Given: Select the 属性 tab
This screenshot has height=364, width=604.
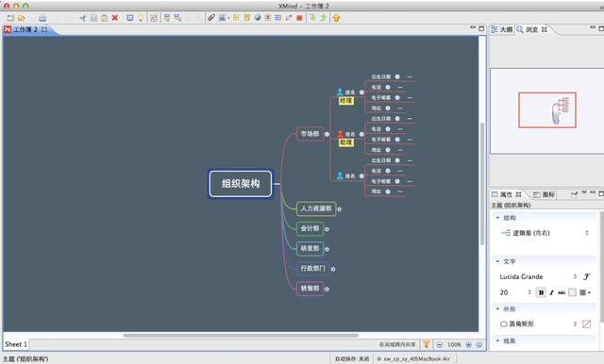Looking at the screenshot, I should 507,194.
